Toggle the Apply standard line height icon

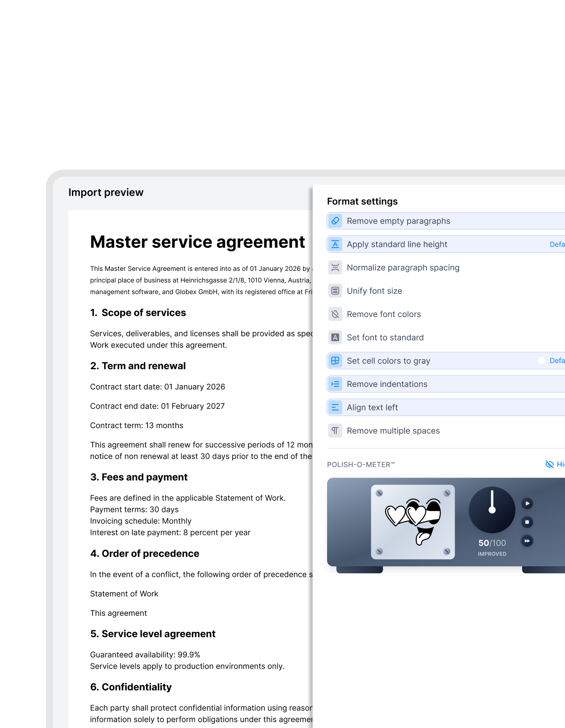coord(335,244)
